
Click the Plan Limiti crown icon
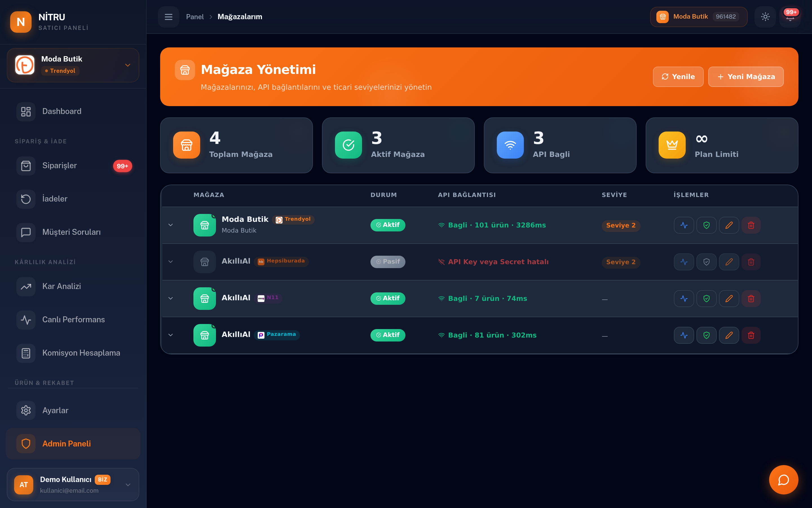(x=672, y=145)
